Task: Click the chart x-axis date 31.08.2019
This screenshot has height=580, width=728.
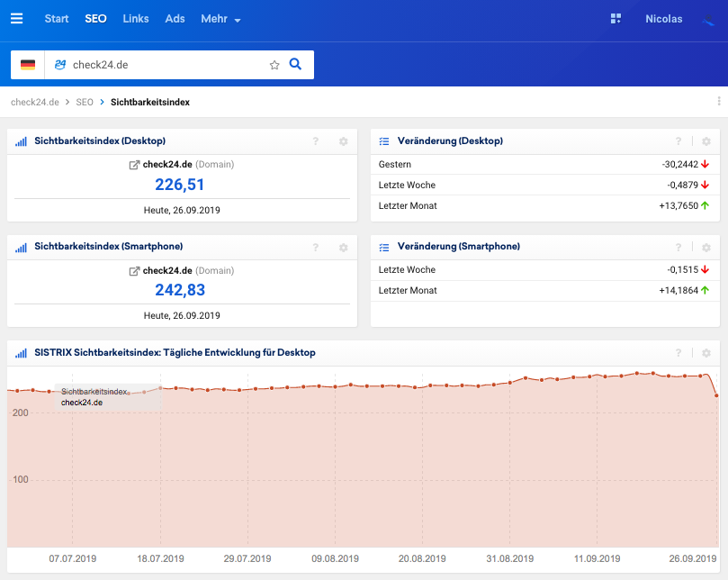Action: (x=510, y=558)
